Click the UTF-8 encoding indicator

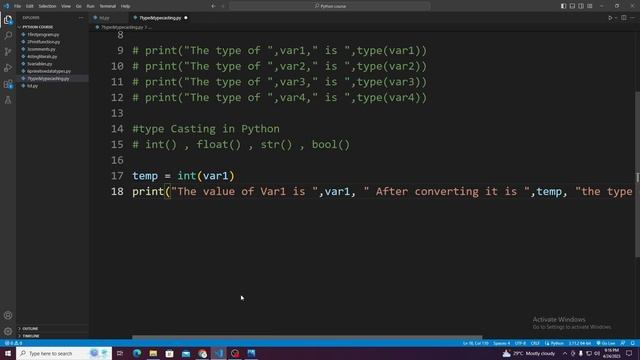(520, 343)
